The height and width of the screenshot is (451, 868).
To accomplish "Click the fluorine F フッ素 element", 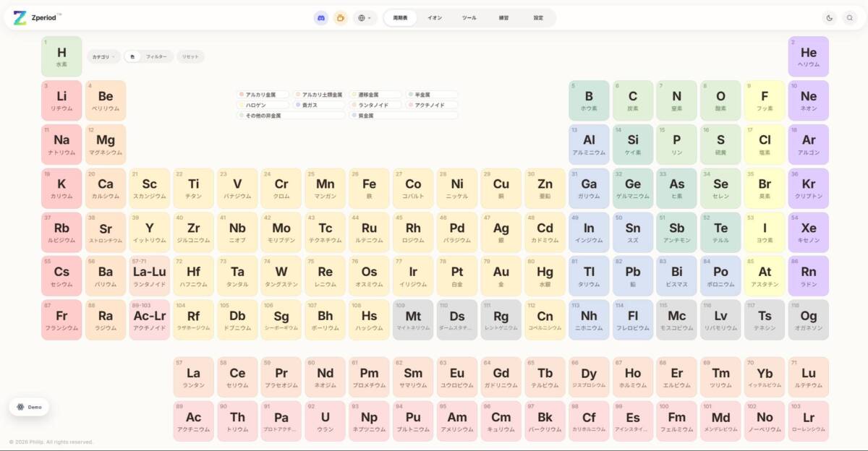I will pos(765,100).
